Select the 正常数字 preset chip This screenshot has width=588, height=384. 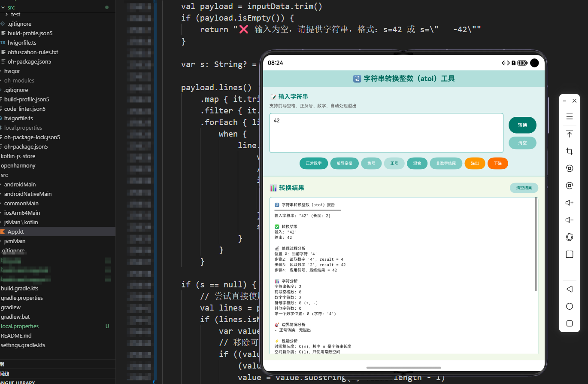[314, 163]
